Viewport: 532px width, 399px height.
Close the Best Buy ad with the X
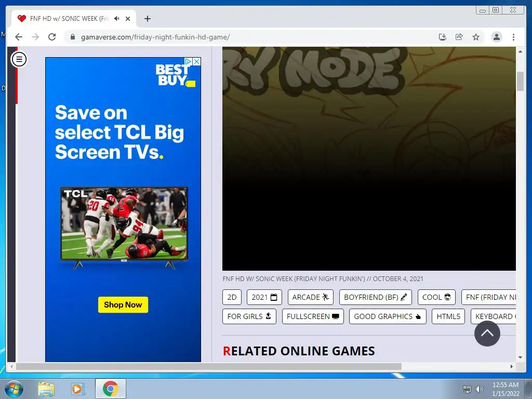pos(197,61)
